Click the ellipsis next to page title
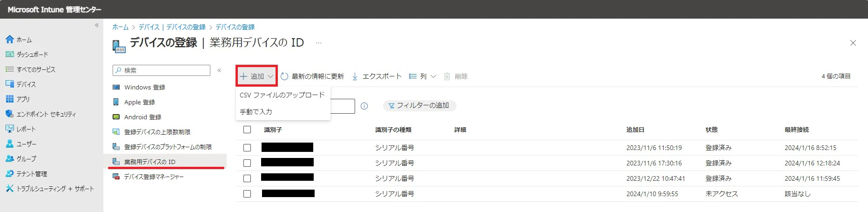The image size is (868, 212). tap(319, 42)
